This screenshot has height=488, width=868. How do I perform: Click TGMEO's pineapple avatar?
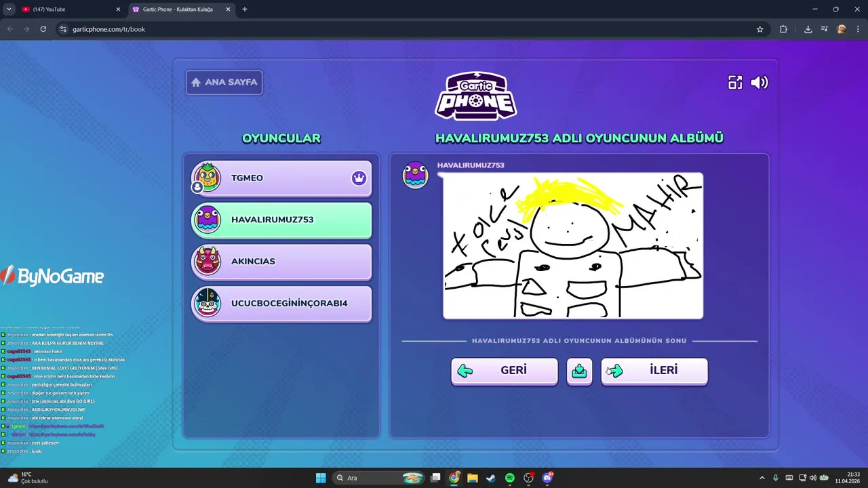pyautogui.click(x=207, y=177)
